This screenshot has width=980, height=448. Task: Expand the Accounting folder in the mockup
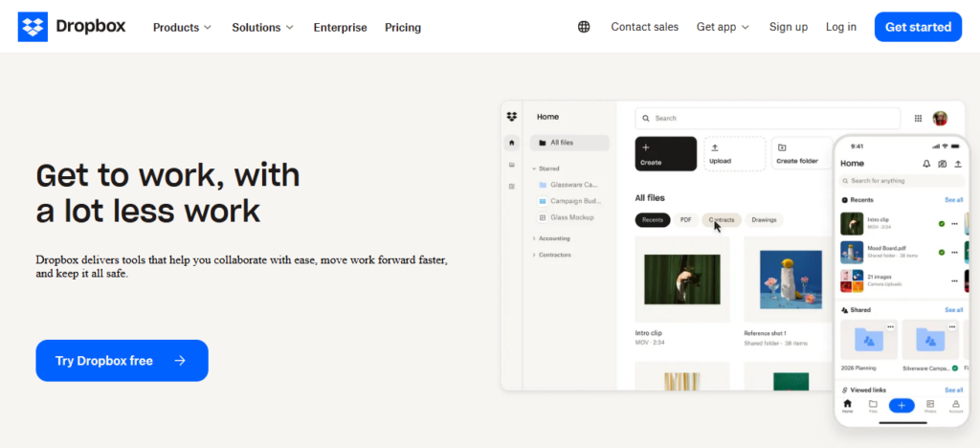[534, 238]
